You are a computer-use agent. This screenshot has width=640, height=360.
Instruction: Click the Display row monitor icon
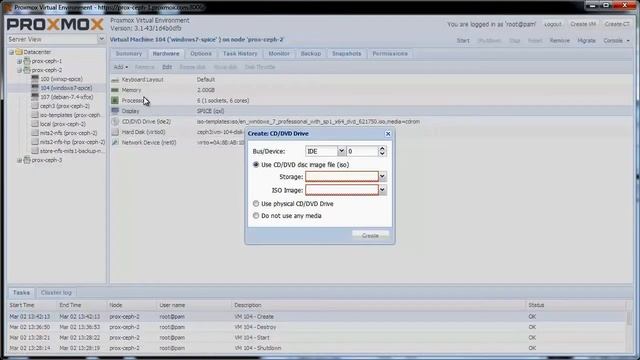pyautogui.click(x=115, y=111)
